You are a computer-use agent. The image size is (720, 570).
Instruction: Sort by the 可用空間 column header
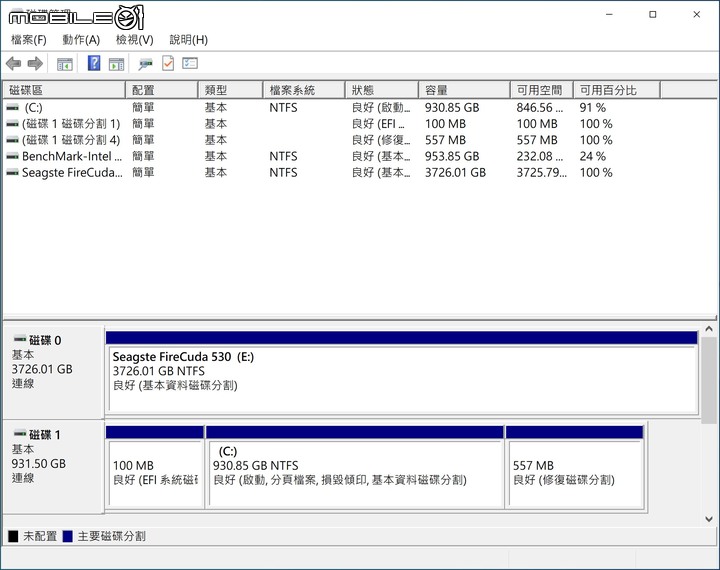(542, 90)
